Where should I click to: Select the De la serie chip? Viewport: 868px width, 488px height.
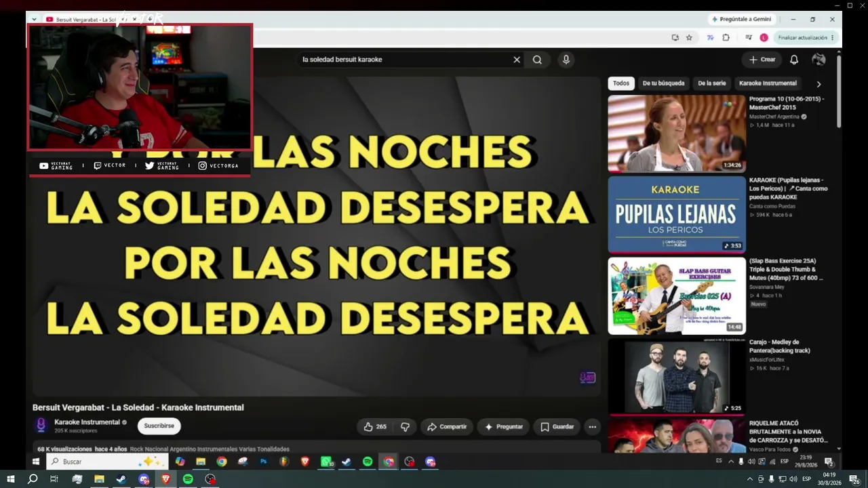coord(711,83)
